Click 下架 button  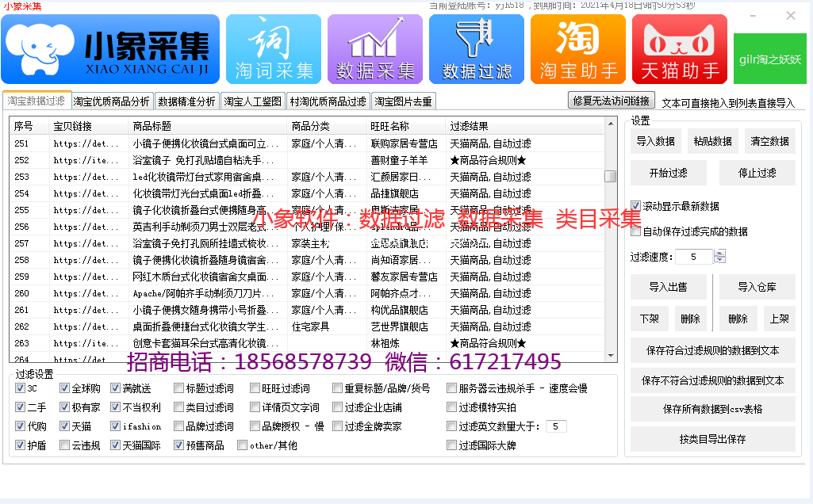649,319
